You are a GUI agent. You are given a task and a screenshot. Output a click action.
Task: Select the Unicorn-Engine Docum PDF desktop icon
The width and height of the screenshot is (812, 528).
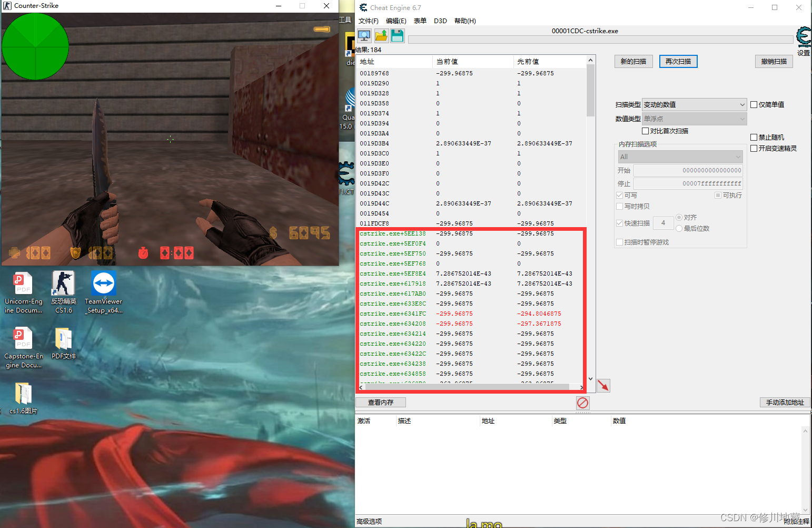(x=24, y=293)
